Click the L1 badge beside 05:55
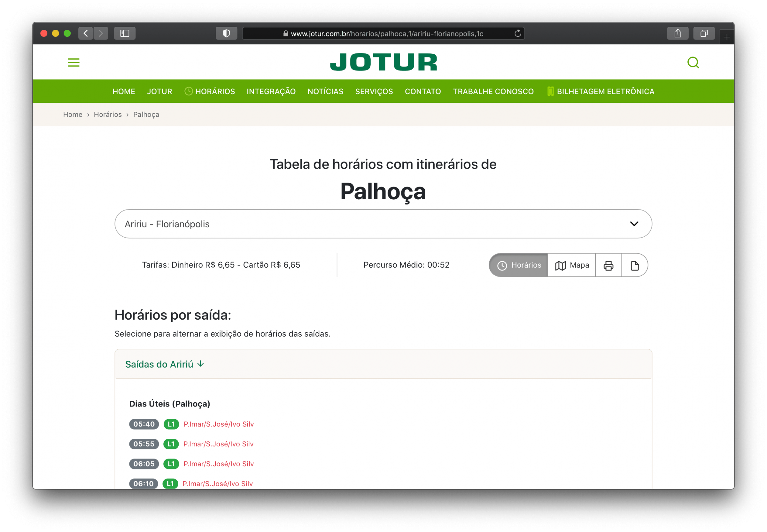This screenshot has width=767, height=532. (x=171, y=444)
